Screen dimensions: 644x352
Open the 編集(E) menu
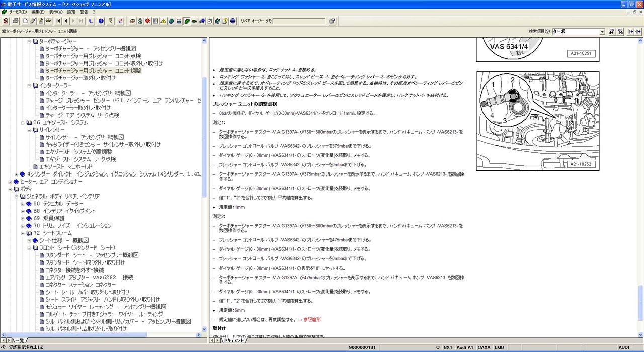(38, 11)
